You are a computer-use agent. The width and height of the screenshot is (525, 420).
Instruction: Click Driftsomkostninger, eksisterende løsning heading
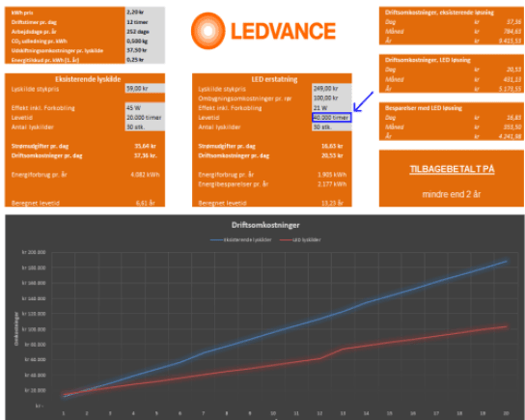(x=439, y=13)
